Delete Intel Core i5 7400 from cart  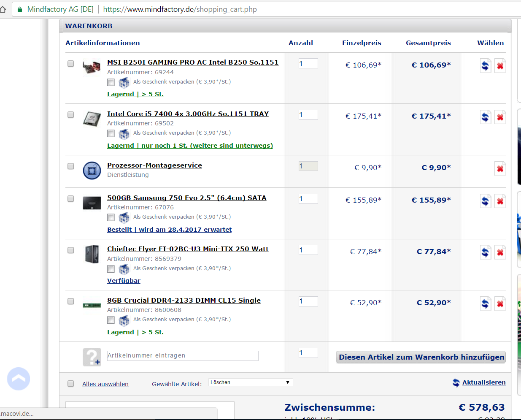point(500,117)
